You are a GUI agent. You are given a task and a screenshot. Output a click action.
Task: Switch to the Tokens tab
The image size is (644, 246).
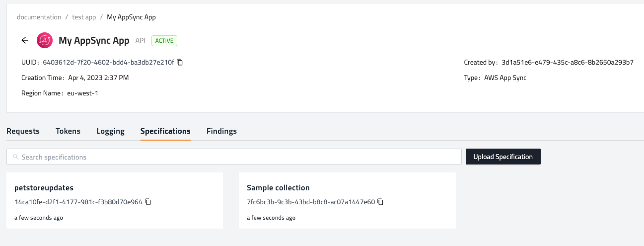click(68, 131)
